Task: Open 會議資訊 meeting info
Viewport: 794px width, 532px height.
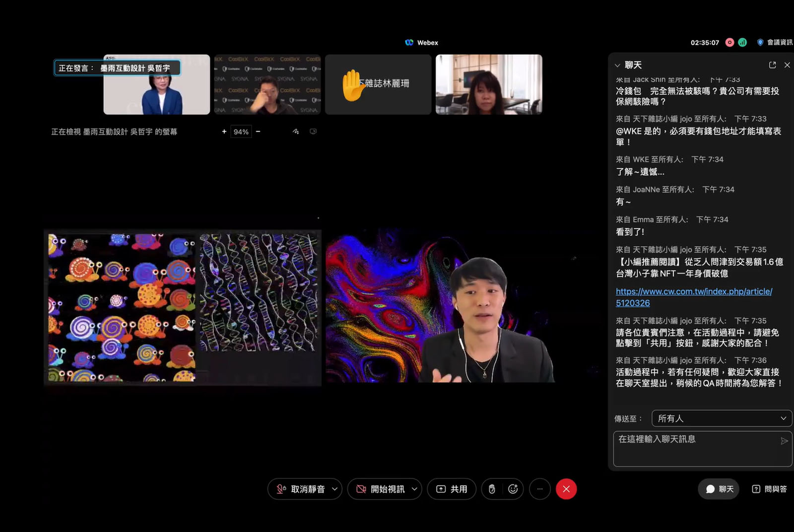Action: tap(780, 43)
